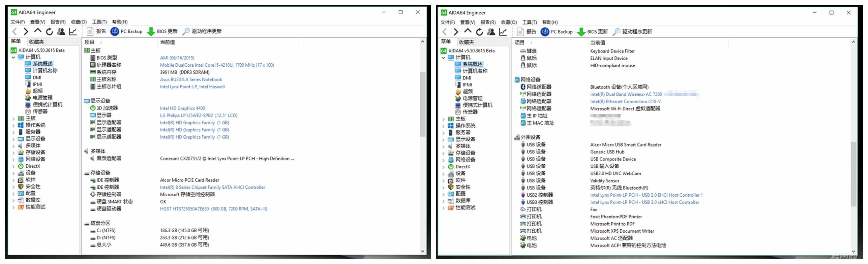Open 帮助(H) menu in right window
The image size is (868, 264).
(x=550, y=22)
